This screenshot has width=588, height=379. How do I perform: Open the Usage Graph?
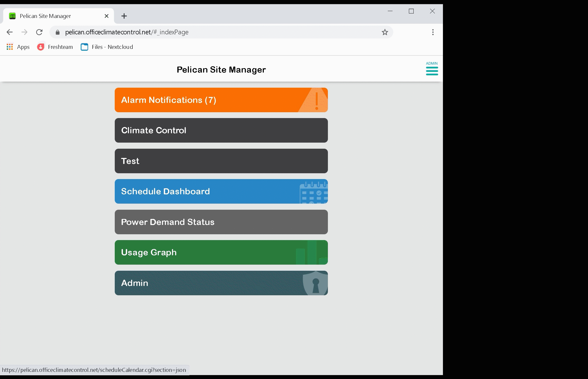pos(221,252)
